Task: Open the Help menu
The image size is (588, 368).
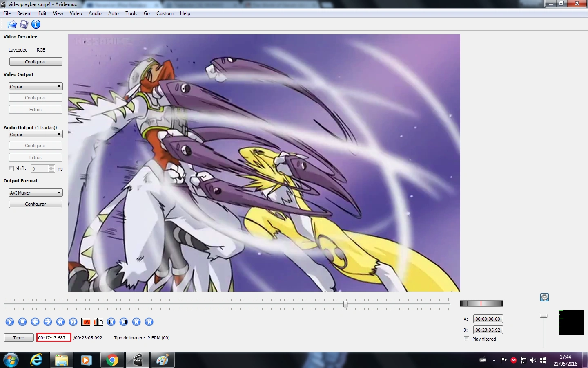Action: pyautogui.click(x=185, y=13)
